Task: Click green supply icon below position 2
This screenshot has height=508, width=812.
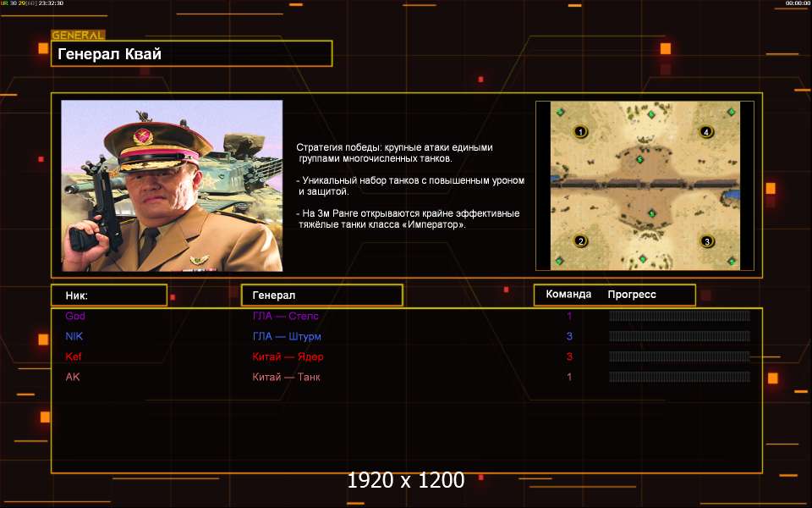Action: point(560,261)
